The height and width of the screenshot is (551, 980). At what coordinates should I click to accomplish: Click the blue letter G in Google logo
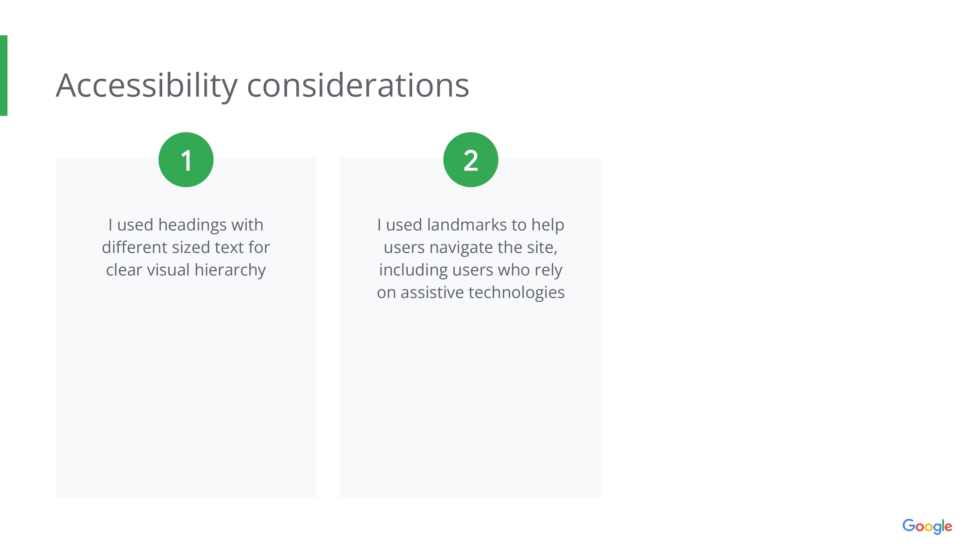point(908,525)
